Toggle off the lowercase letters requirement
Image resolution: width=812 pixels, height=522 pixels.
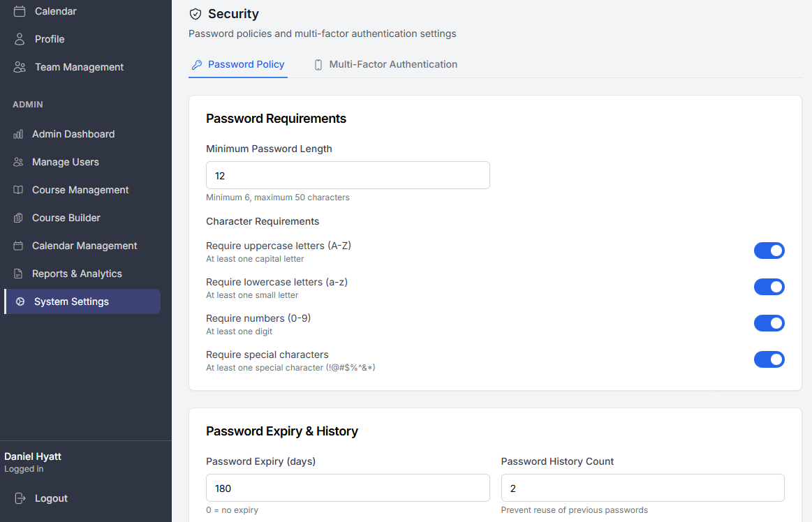tap(769, 287)
